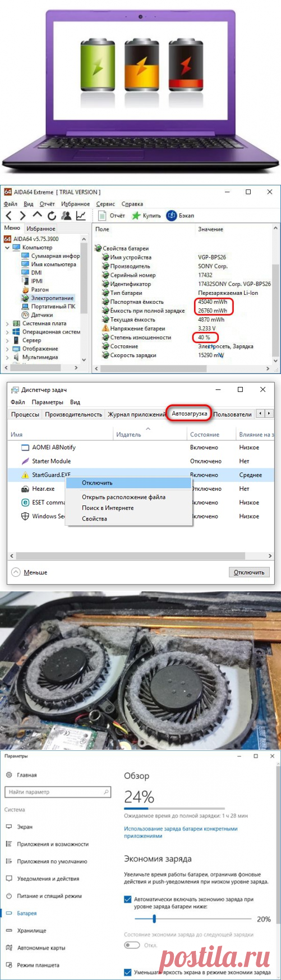Viewport: 281px width, 980px height.
Task: Toggle reduce screen brightness checkbox
Action: 128,972
